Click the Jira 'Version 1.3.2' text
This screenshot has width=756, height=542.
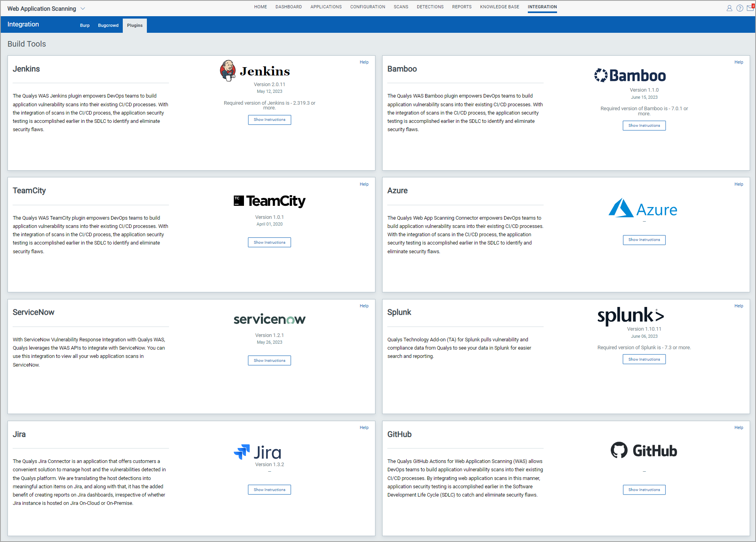[x=270, y=465]
